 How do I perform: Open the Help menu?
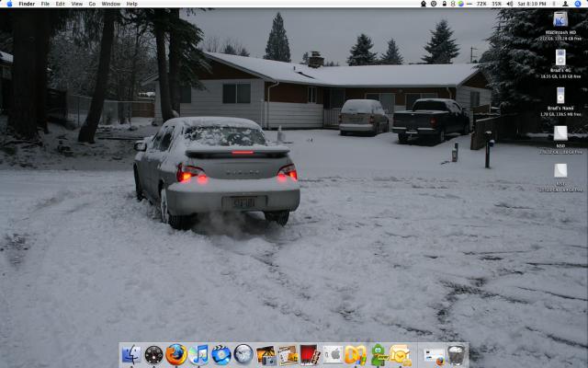pyautogui.click(x=131, y=4)
